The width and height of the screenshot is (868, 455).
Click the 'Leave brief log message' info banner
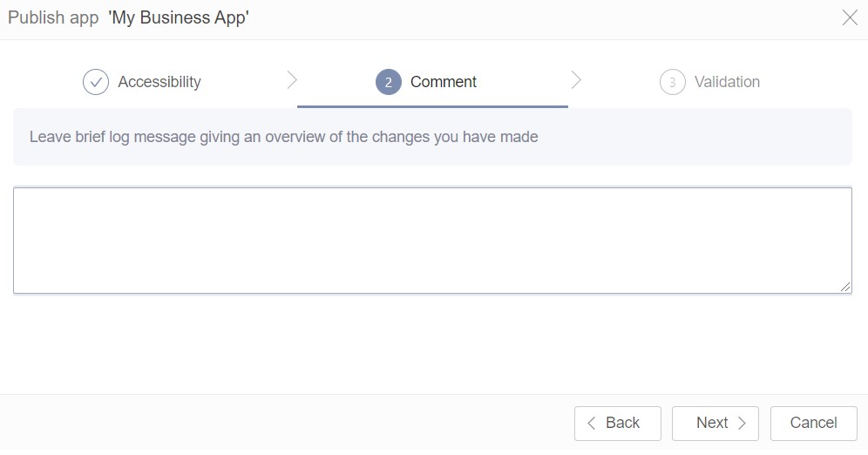[432, 137]
